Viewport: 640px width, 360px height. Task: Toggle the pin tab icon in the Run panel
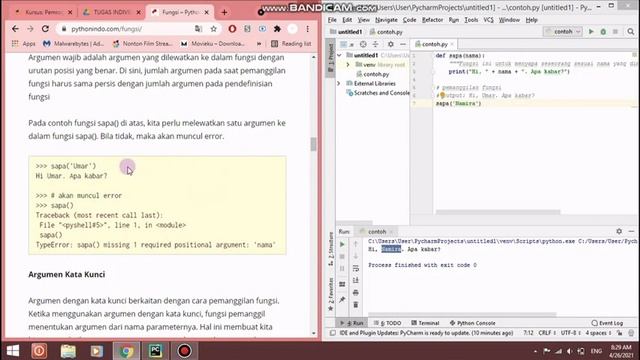point(342,299)
